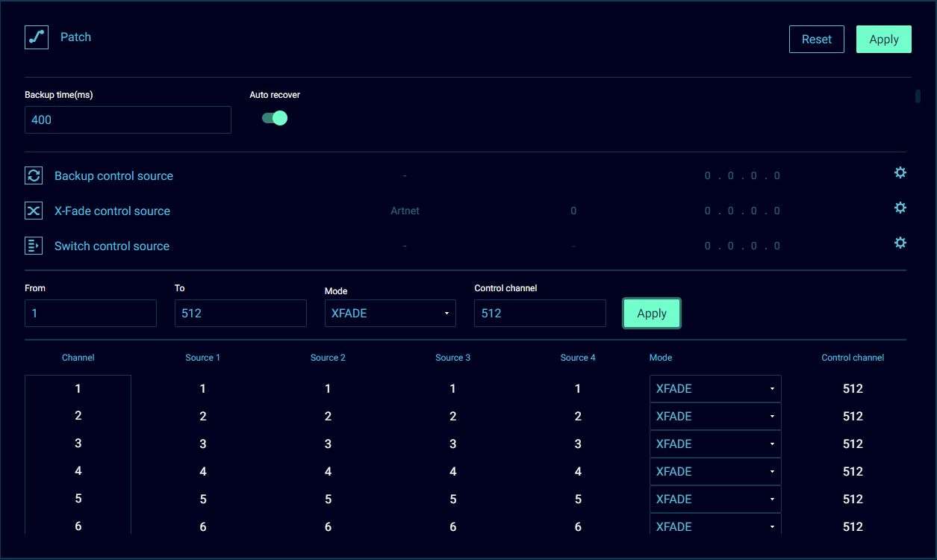Click the Reset button
The width and height of the screenshot is (937, 560).
point(816,40)
